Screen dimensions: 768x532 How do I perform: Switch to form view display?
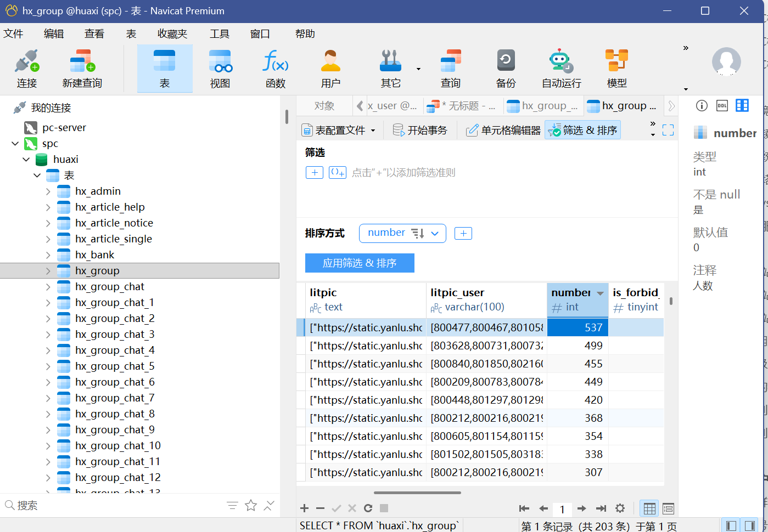coord(668,508)
